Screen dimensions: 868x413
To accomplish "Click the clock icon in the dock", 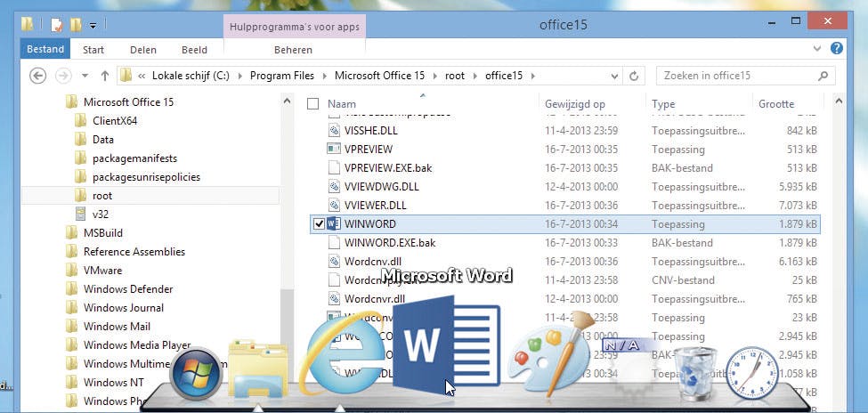I will 751,372.
